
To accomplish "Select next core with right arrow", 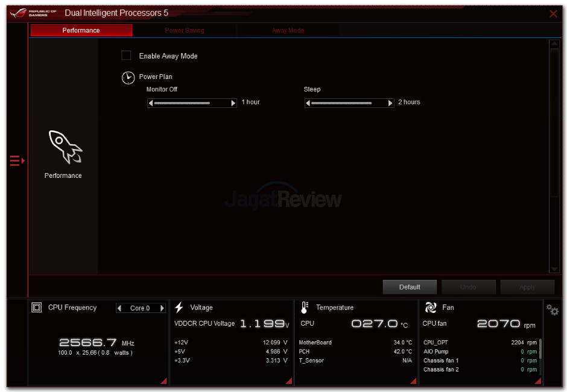I will (162, 308).
